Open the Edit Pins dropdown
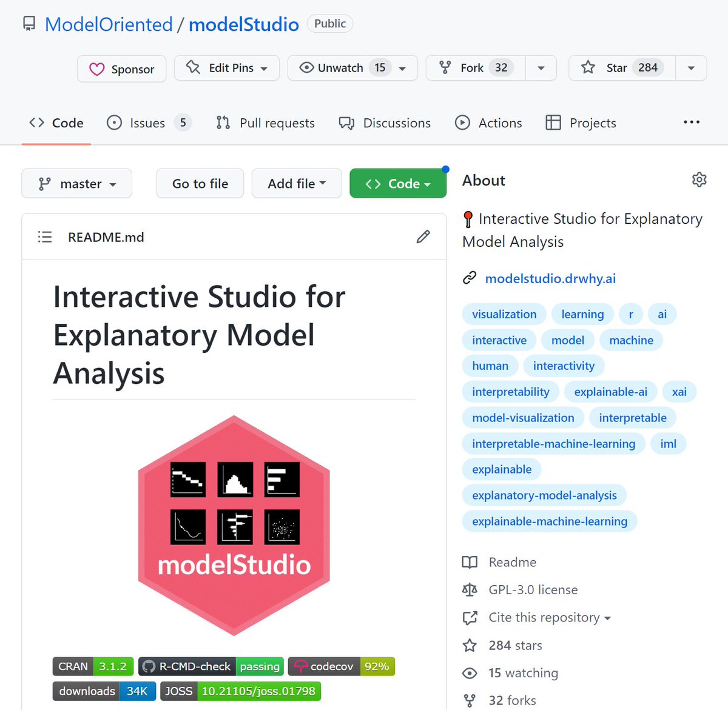Viewport: 728px width, 710px height. [x=227, y=68]
